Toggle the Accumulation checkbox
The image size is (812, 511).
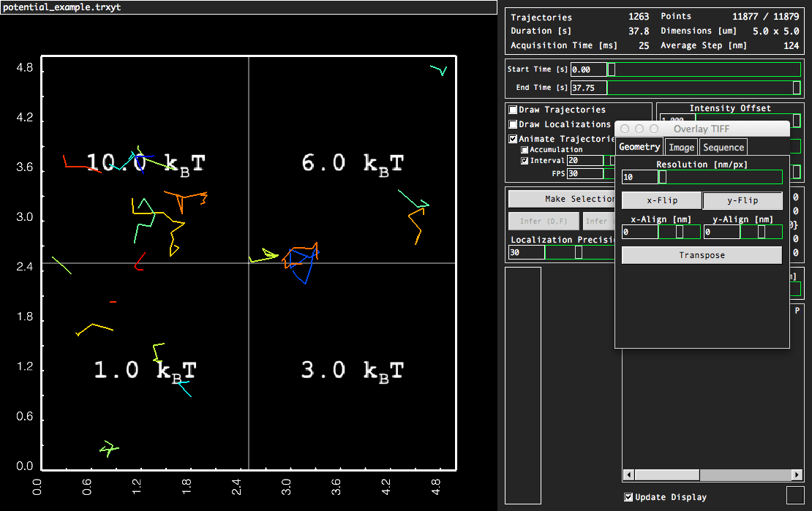click(x=525, y=150)
